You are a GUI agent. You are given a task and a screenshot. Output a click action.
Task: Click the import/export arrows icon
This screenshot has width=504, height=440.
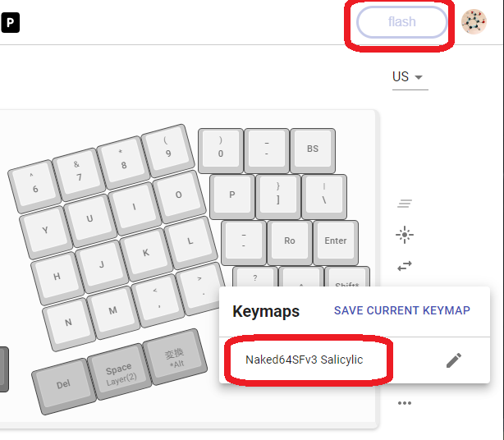click(x=405, y=266)
